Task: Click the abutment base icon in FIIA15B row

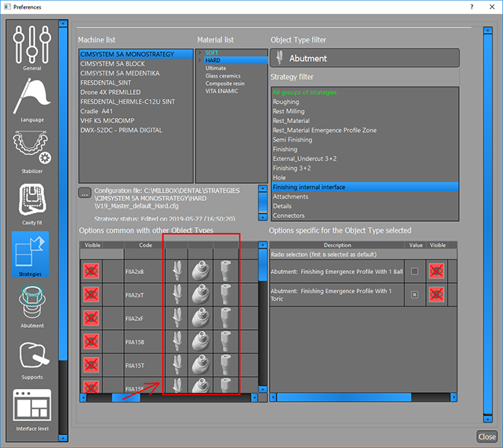Action: point(200,342)
